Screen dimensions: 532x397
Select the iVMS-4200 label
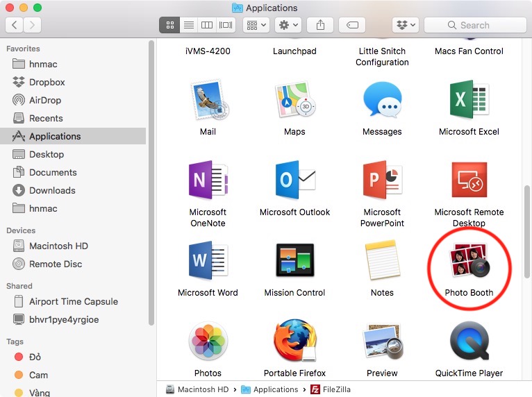208,51
